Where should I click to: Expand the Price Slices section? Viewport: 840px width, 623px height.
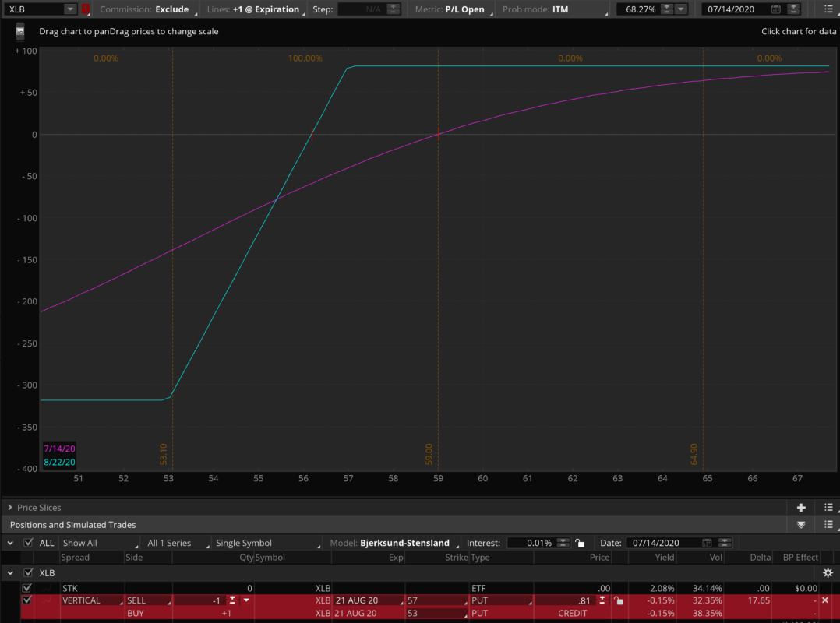[10, 507]
